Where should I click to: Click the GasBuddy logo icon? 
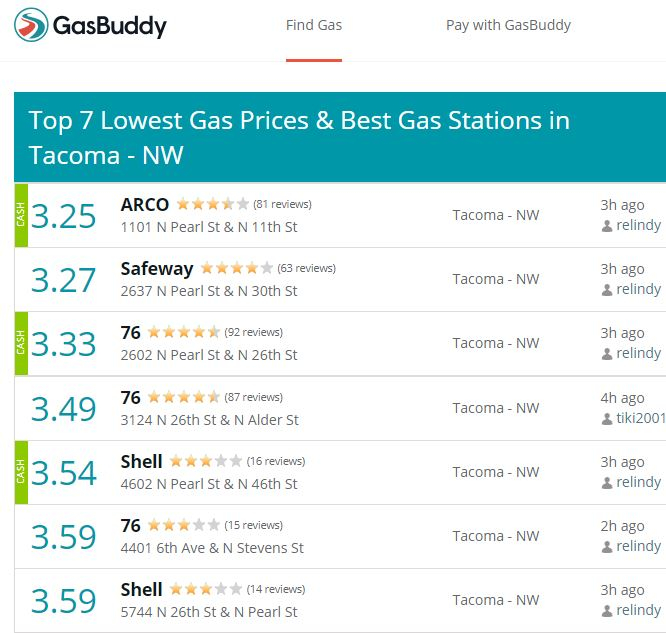coord(31,25)
